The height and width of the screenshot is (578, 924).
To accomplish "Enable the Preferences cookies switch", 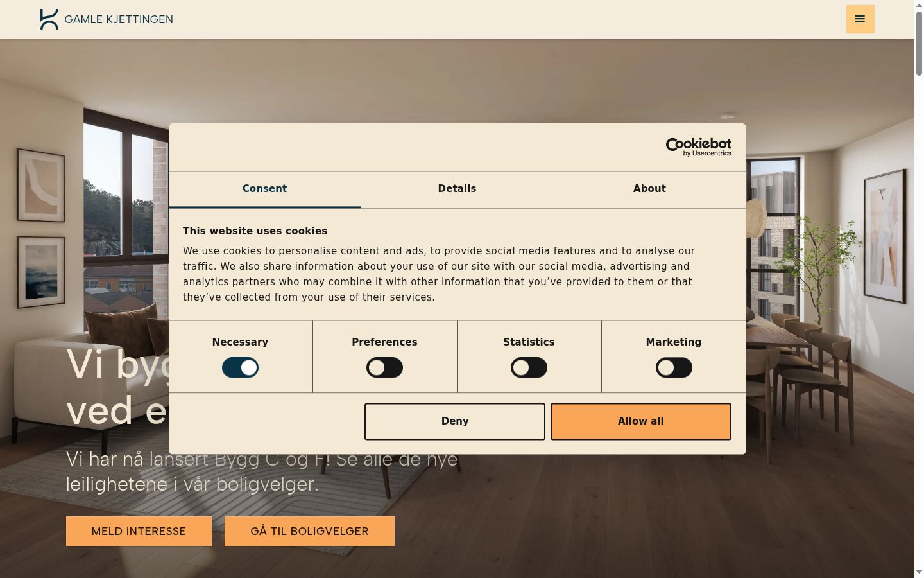I will pyautogui.click(x=384, y=367).
